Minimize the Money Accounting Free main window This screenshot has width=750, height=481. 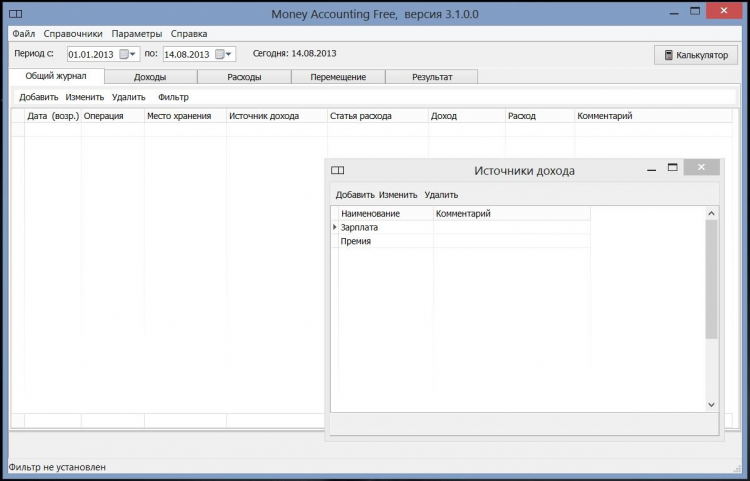point(674,13)
